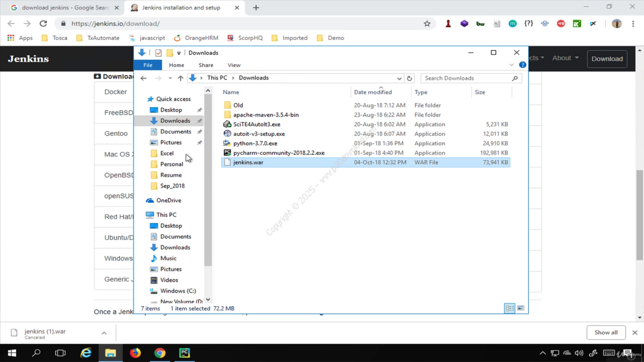Click the Windows Start button

tap(12, 353)
